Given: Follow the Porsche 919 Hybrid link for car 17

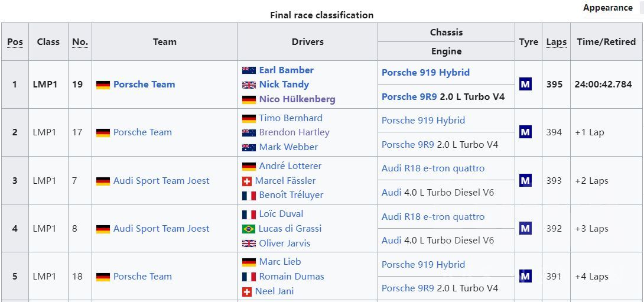Looking at the screenshot, I should click(423, 121).
